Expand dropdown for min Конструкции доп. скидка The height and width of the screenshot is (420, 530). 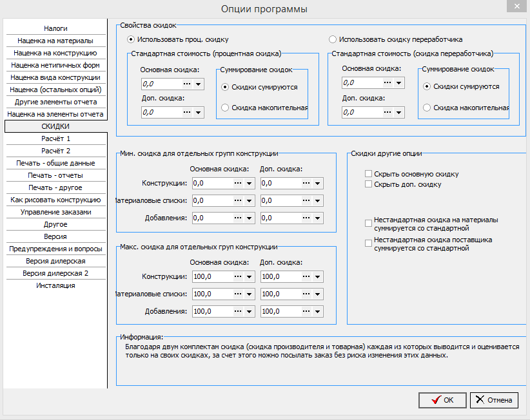[317, 184]
